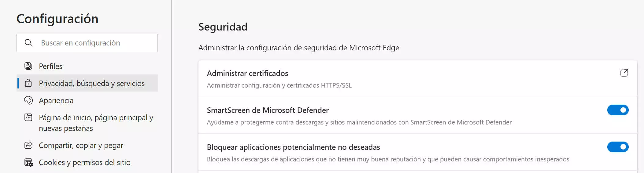Click the magnifying glass search icon
Image resolution: width=644 pixels, height=173 pixels.
coord(28,43)
